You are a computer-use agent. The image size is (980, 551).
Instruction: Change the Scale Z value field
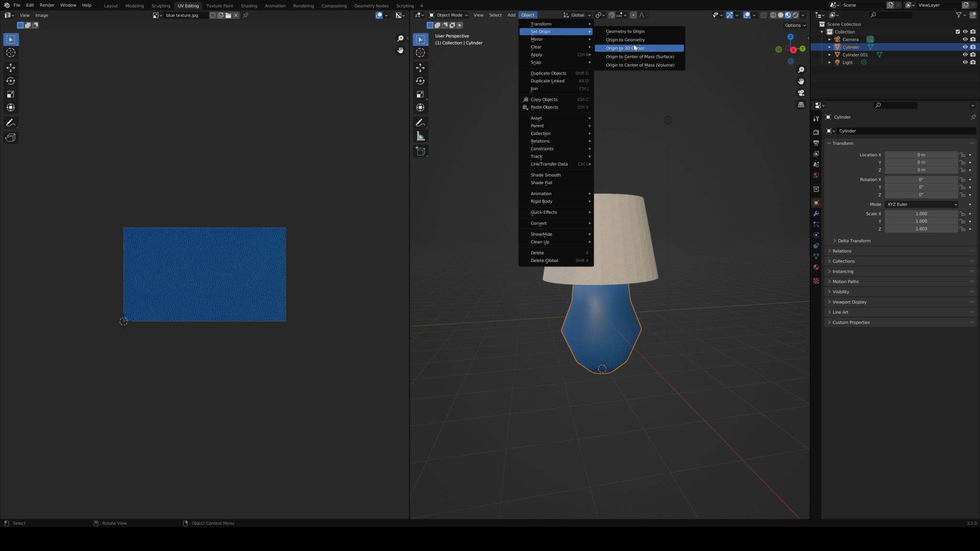coord(921,229)
